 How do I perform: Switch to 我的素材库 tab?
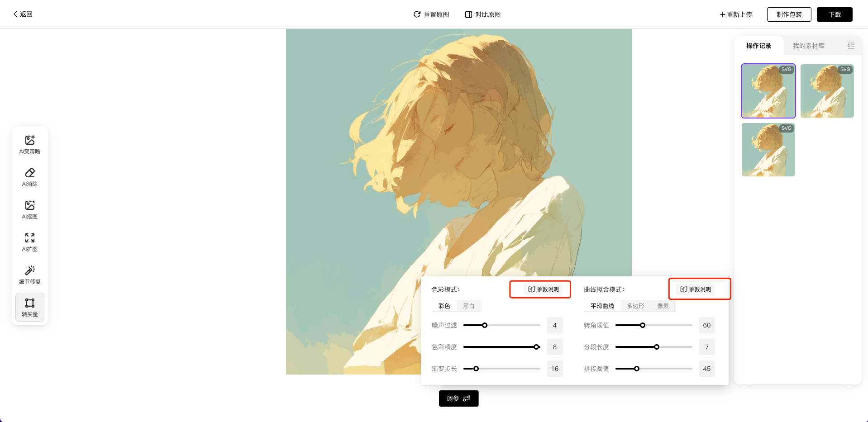tap(808, 46)
